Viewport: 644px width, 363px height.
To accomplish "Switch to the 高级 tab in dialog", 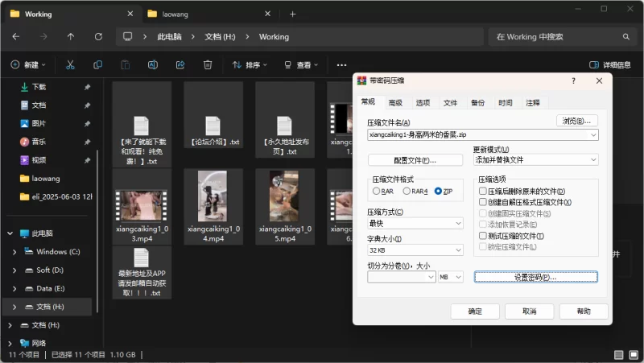I will tap(394, 103).
